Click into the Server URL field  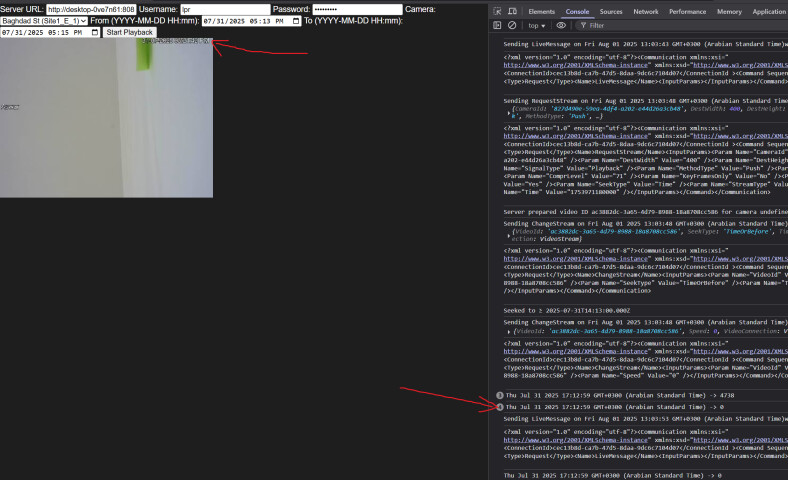click(90, 9)
